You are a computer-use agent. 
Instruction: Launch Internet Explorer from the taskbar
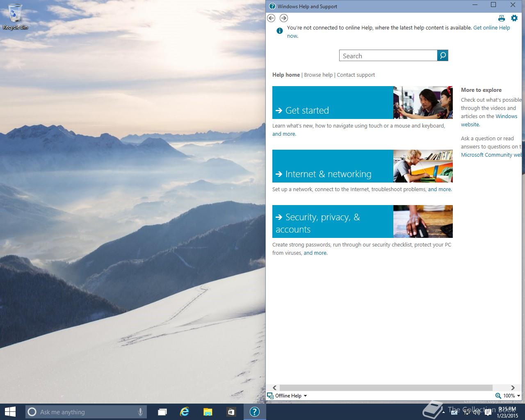tap(185, 412)
